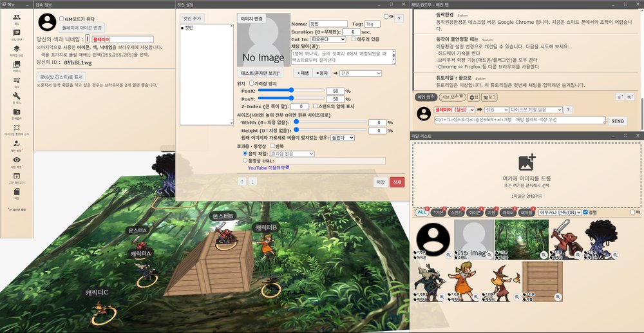Open the wrench tool box menu icon
The image size is (644, 333).
[x=17, y=96]
